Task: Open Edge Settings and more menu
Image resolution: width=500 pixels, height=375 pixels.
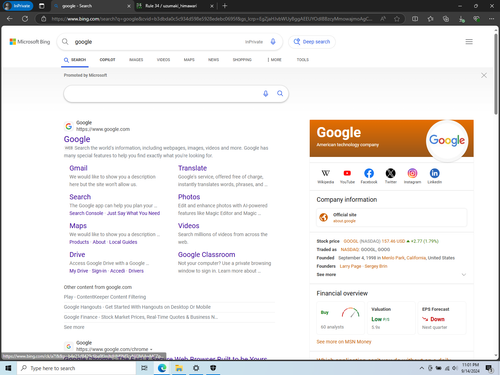Action: 492,19
